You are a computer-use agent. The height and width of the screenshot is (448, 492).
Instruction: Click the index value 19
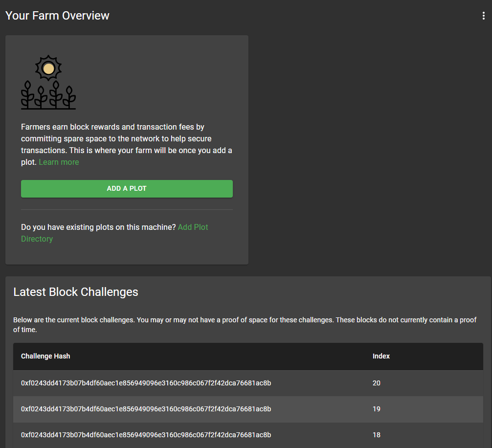pos(376,409)
